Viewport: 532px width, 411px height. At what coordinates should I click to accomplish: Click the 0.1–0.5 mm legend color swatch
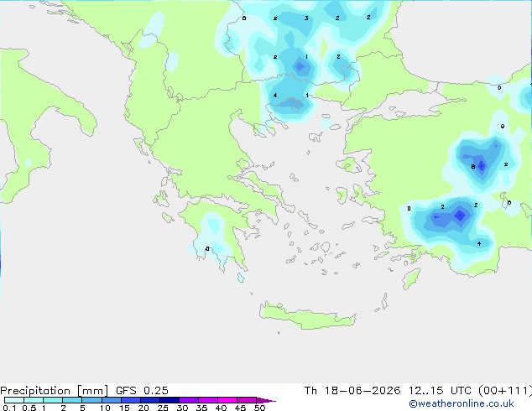[14, 400]
